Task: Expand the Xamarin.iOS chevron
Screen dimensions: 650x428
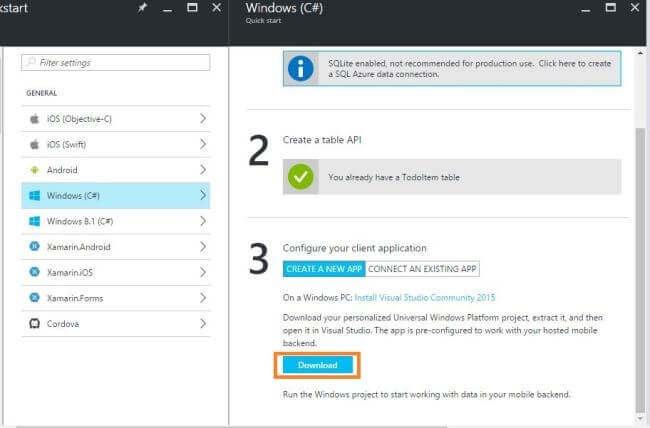Action: 203,272
